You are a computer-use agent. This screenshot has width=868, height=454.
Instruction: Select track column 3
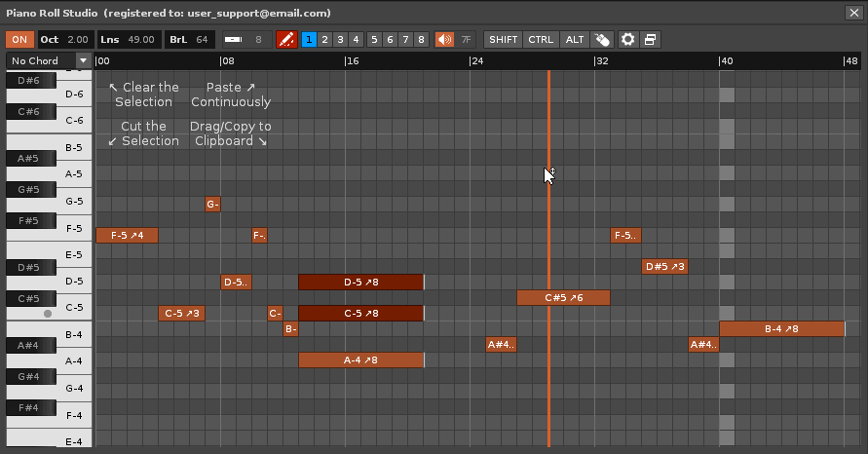(x=340, y=39)
